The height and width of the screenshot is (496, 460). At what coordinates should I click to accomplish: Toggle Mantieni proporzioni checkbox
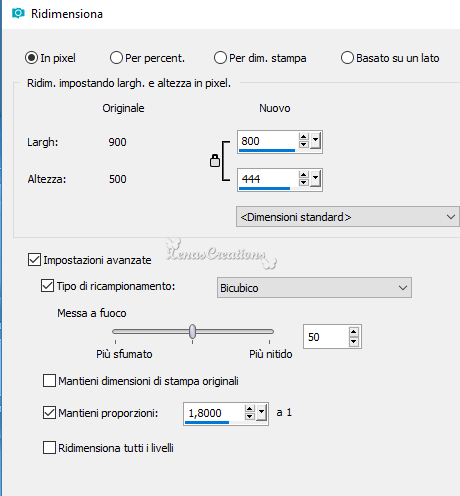[x=49, y=413]
